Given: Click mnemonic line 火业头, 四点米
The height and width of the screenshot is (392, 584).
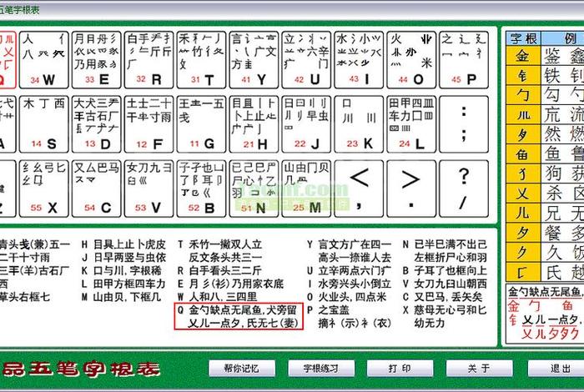Looking at the screenshot, I should pos(352,297).
